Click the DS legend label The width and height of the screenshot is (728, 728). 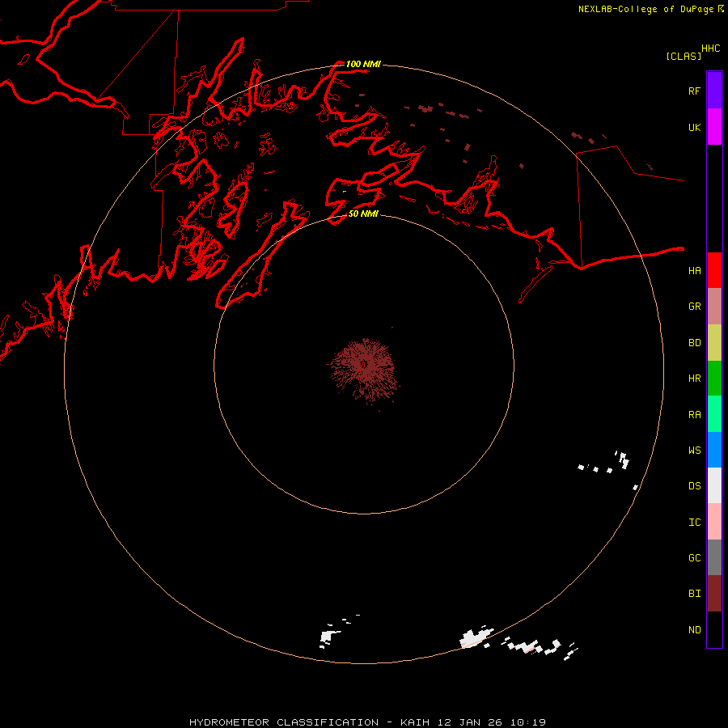tap(694, 486)
